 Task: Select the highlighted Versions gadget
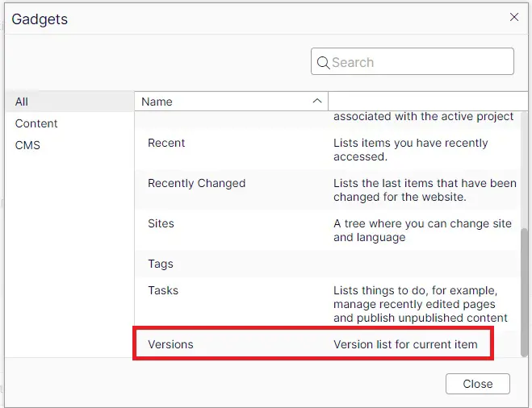(170, 344)
